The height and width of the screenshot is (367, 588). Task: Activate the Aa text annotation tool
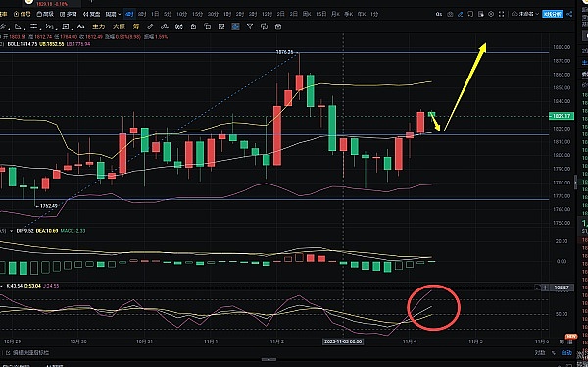(x=80, y=26)
